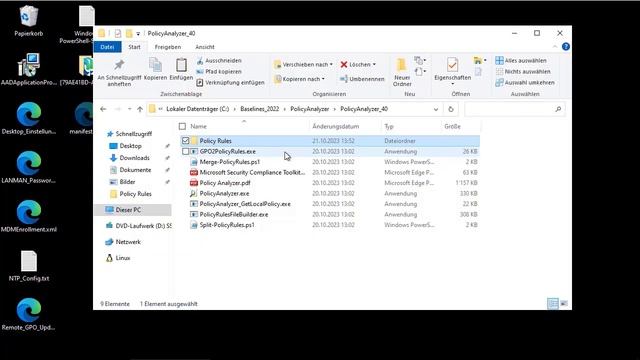Open Dokumente in the navigation pane
The height and width of the screenshot is (360, 640).
135,170
